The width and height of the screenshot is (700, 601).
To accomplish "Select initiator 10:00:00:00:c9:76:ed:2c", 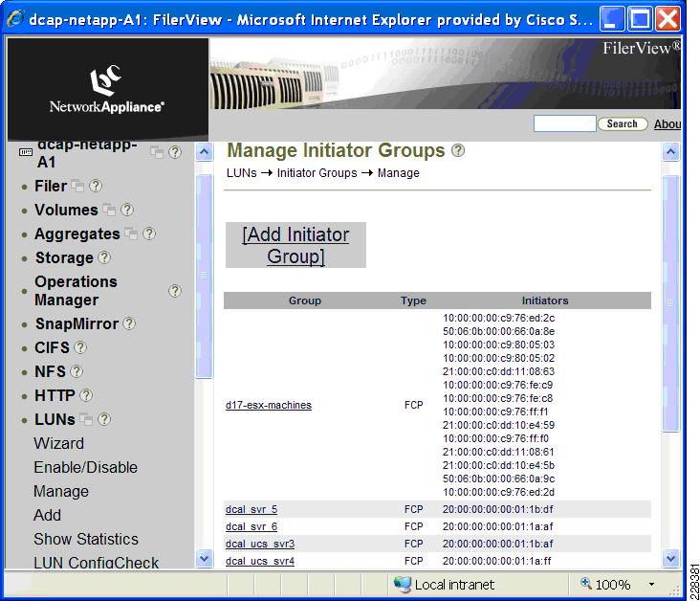I will pos(498,318).
